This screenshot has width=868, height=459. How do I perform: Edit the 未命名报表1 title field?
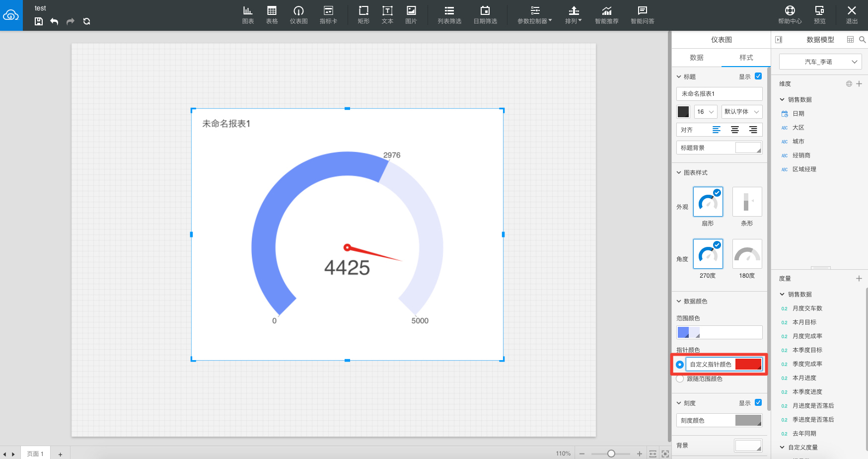[x=720, y=93]
